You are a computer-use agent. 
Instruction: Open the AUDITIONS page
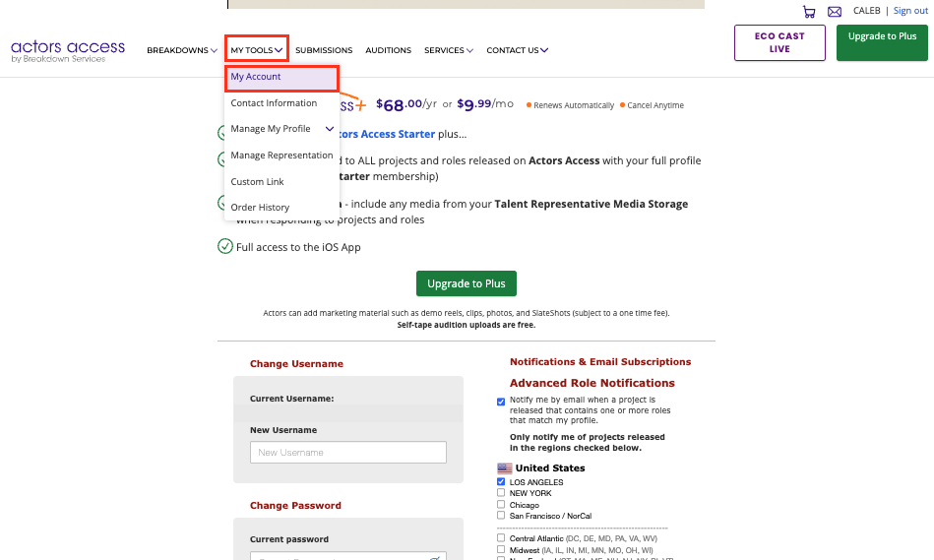click(x=389, y=50)
